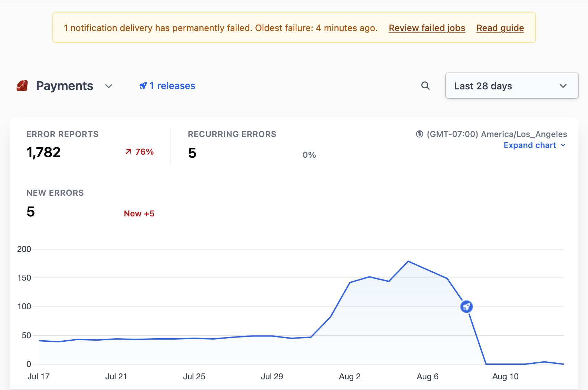Viewport: 588px width, 390px height.
Task: Click the globe timezone icon
Action: point(420,134)
